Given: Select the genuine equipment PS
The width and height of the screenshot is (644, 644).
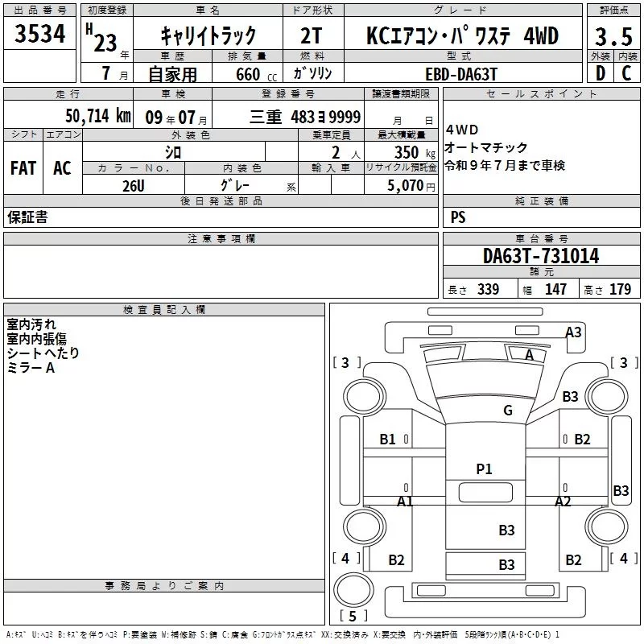Looking at the screenshot, I should [458, 217].
